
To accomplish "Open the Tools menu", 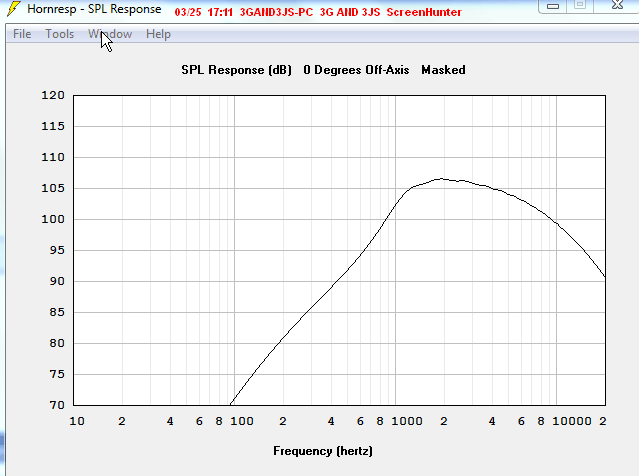I will click(59, 34).
